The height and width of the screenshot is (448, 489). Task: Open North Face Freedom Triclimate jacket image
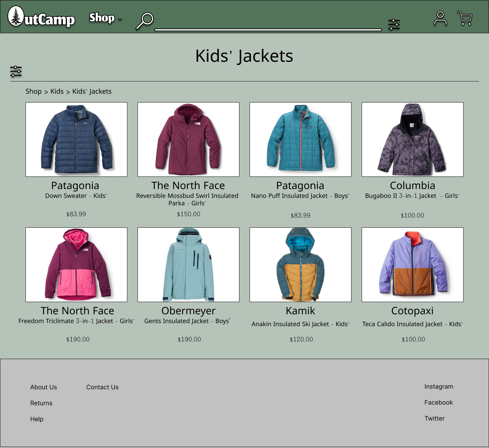tap(76, 265)
